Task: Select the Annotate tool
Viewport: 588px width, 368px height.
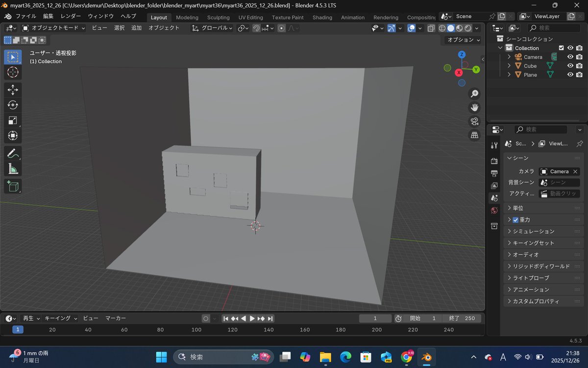Action: (13, 153)
